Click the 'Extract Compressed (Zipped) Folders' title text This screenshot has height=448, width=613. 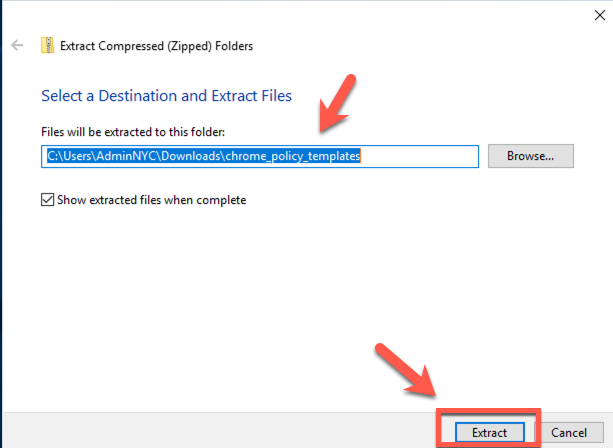[x=157, y=46]
